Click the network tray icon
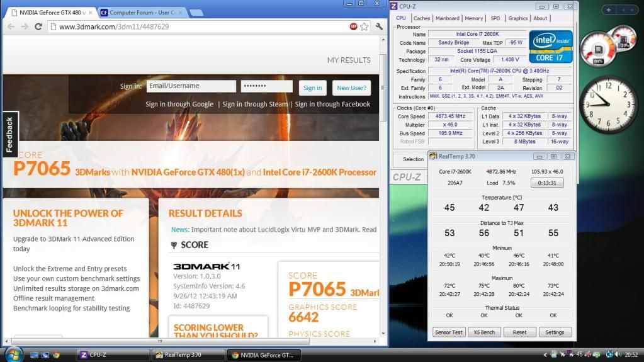This screenshot has width=644, height=362. coord(609,354)
